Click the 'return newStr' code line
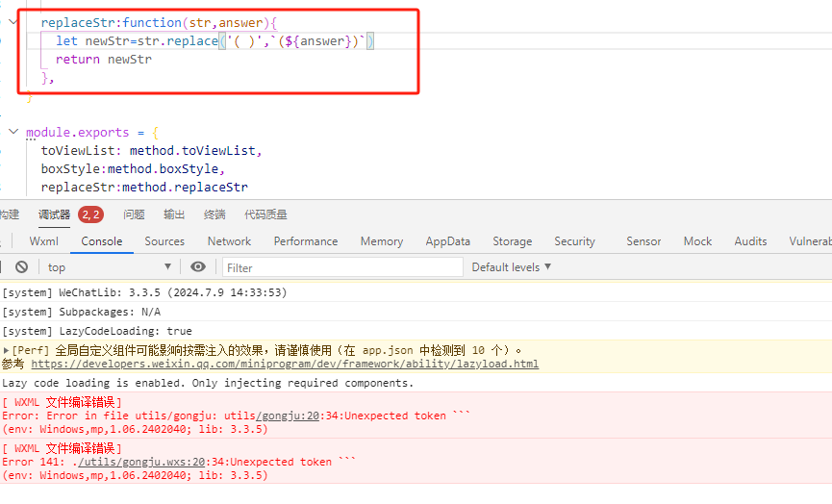Screen dimensions: 832x504 [x=104, y=60]
